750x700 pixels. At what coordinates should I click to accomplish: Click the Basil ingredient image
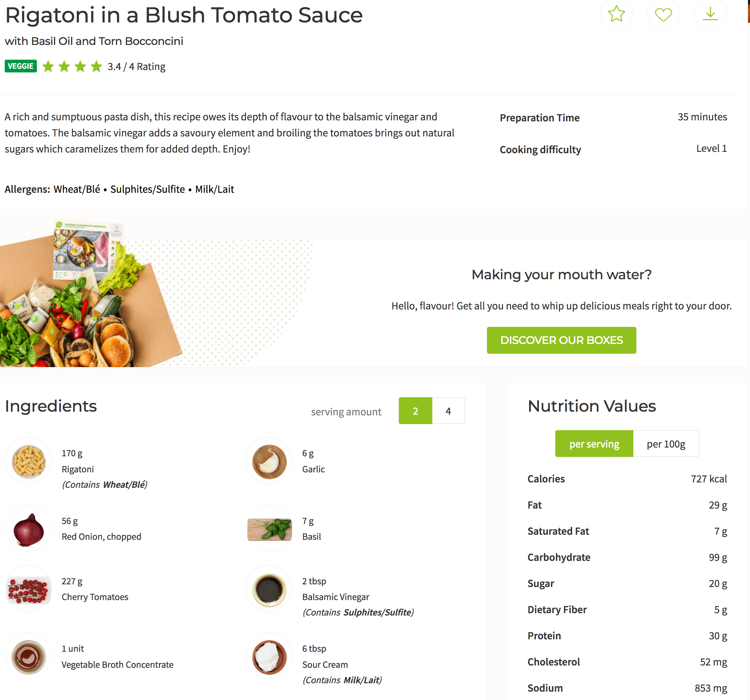[269, 528]
